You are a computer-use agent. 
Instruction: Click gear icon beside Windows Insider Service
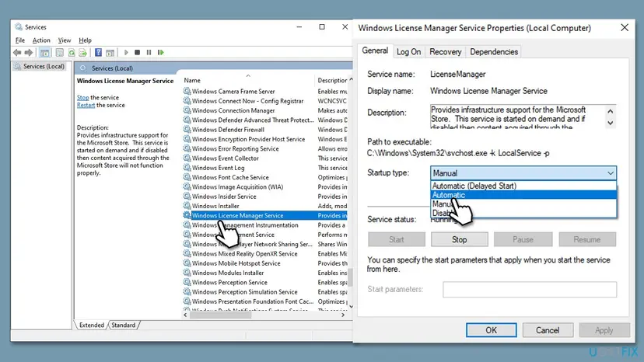point(187,197)
